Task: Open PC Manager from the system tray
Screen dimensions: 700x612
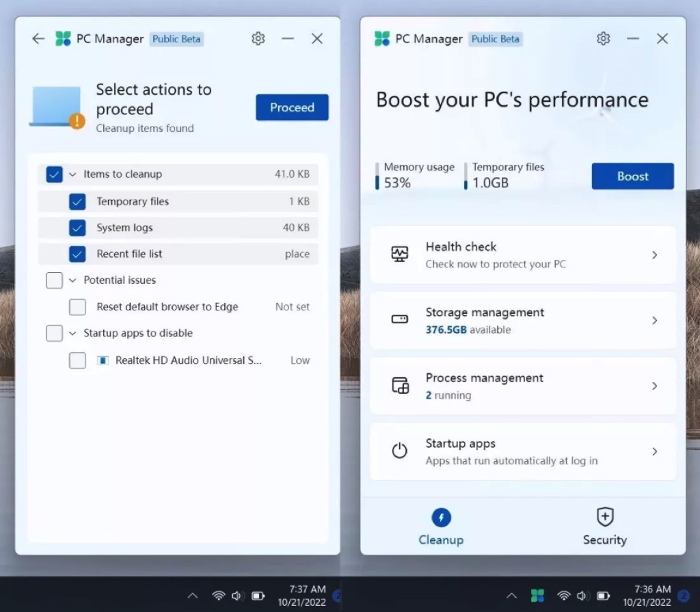Action: tap(537, 596)
